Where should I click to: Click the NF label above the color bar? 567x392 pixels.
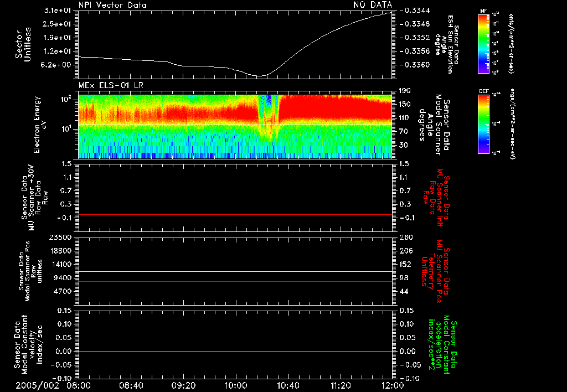(483, 11)
